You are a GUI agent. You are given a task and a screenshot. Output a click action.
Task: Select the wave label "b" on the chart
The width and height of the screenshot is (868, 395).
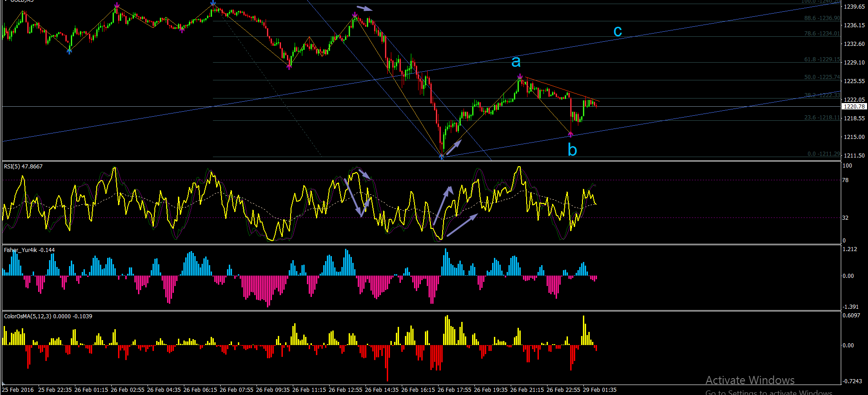click(x=572, y=149)
